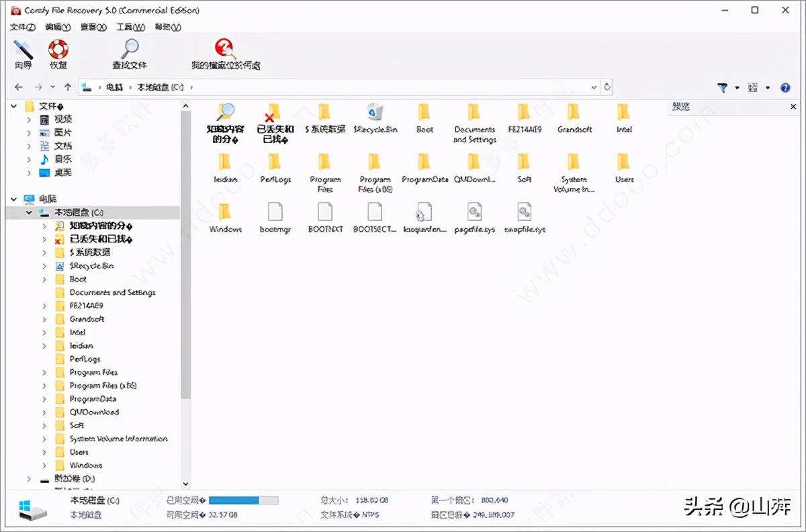Collapse the 本地磁盘 (C:) tree node
This screenshot has height=532, width=806.
[x=28, y=212]
